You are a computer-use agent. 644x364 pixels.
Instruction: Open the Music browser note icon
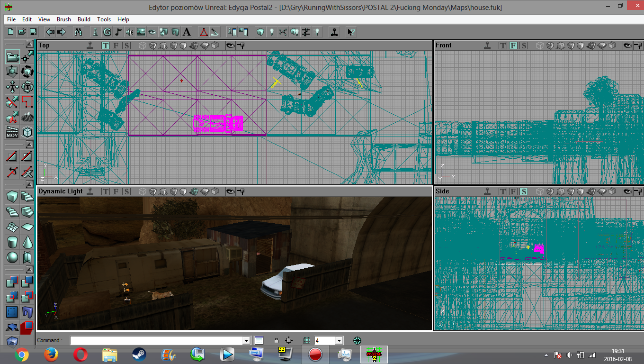(x=118, y=32)
